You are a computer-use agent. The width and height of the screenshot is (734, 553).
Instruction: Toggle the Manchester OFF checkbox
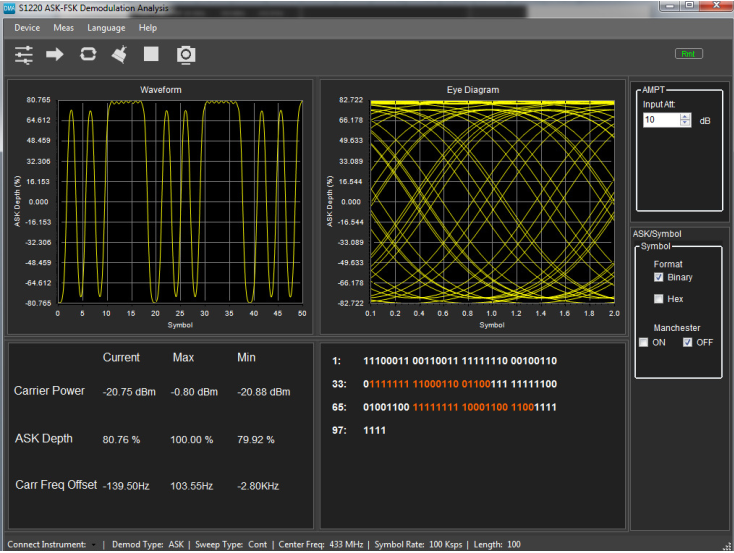click(687, 343)
